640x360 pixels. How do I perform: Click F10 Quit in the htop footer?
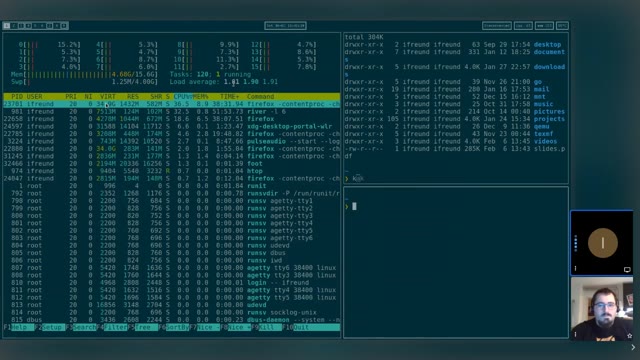coord(311,327)
